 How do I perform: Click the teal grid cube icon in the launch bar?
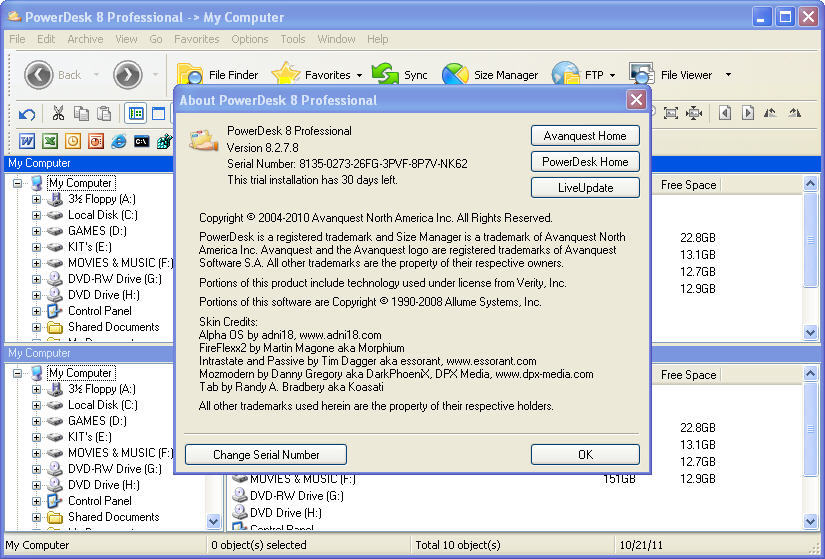pyautogui.click(x=164, y=141)
